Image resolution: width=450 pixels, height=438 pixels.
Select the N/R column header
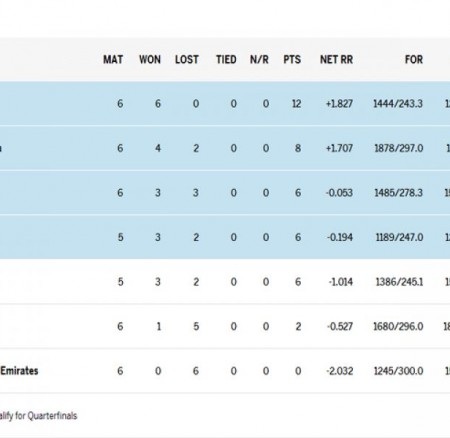pos(259,59)
